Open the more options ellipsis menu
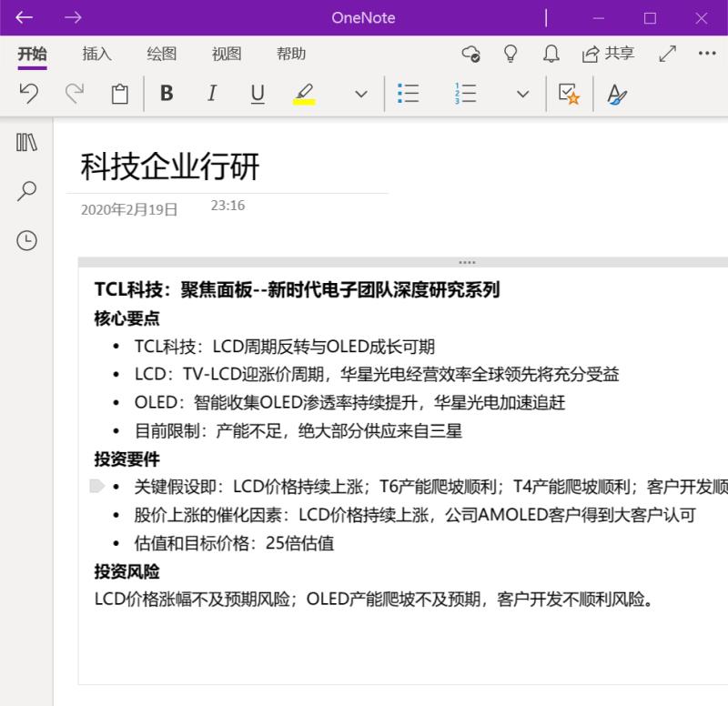This screenshot has width=728, height=706. pyautogui.click(x=707, y=54)
